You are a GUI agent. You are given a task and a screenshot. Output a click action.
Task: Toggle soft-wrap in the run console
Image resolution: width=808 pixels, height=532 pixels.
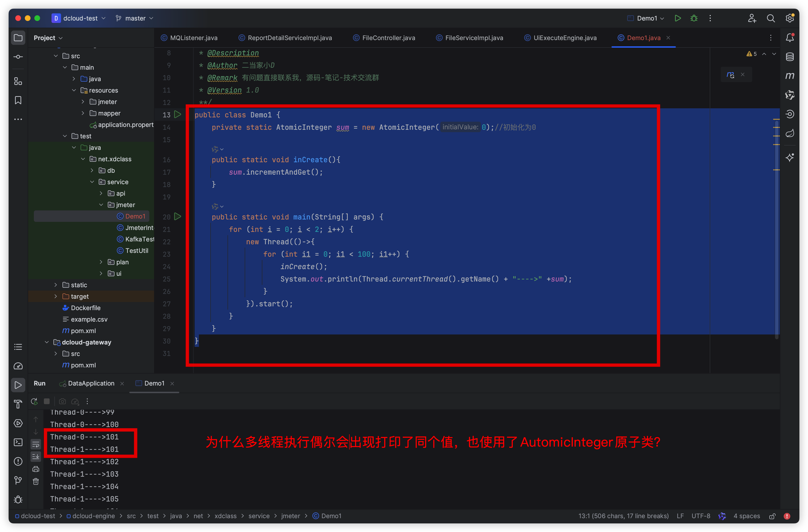[36, 444]
